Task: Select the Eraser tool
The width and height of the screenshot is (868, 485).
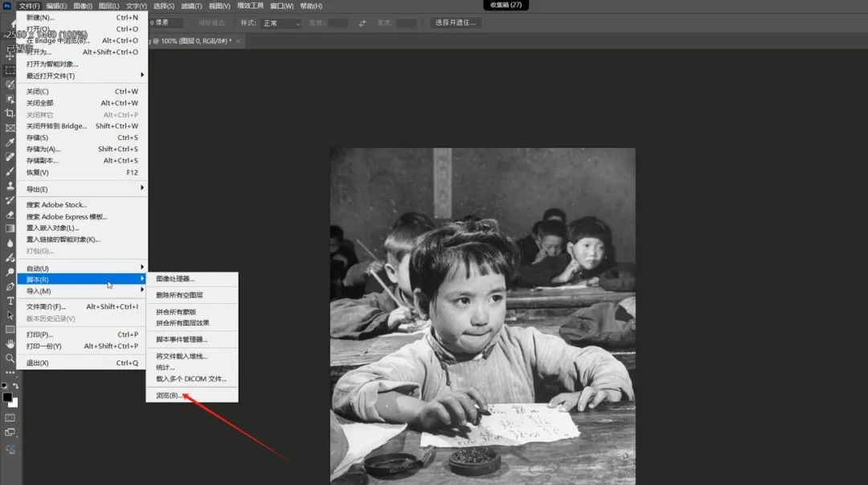Action: tap(10, 215)
